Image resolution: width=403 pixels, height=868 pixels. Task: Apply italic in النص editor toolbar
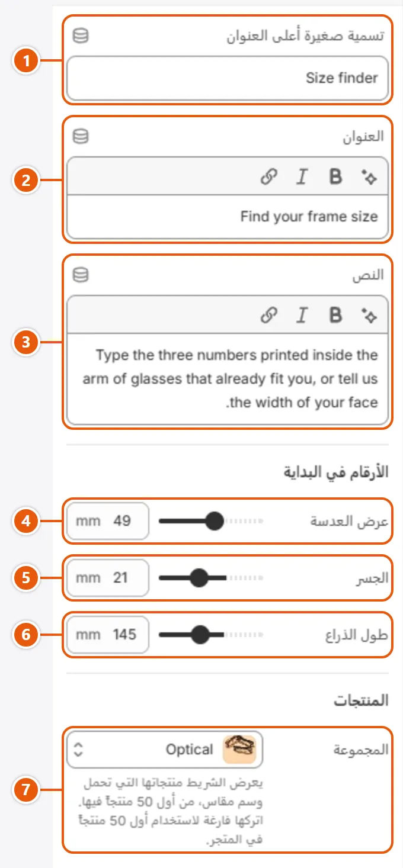tap(302, 315)
